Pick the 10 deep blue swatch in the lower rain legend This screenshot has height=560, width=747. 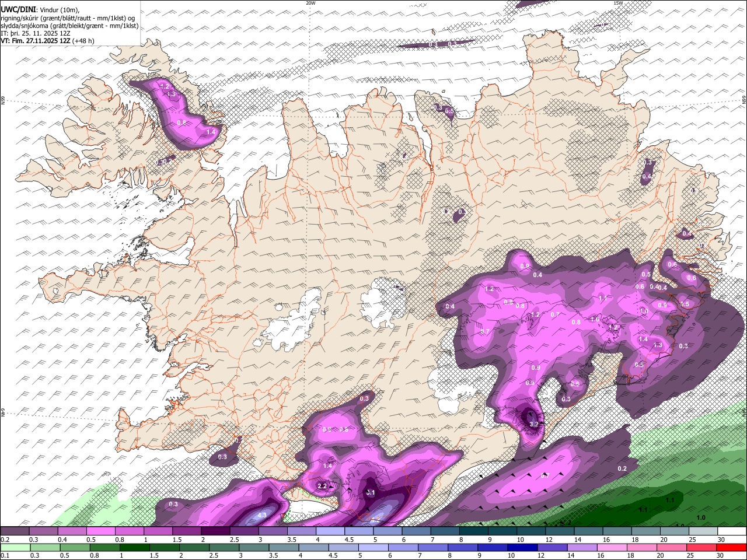click(x=522, y=548)
